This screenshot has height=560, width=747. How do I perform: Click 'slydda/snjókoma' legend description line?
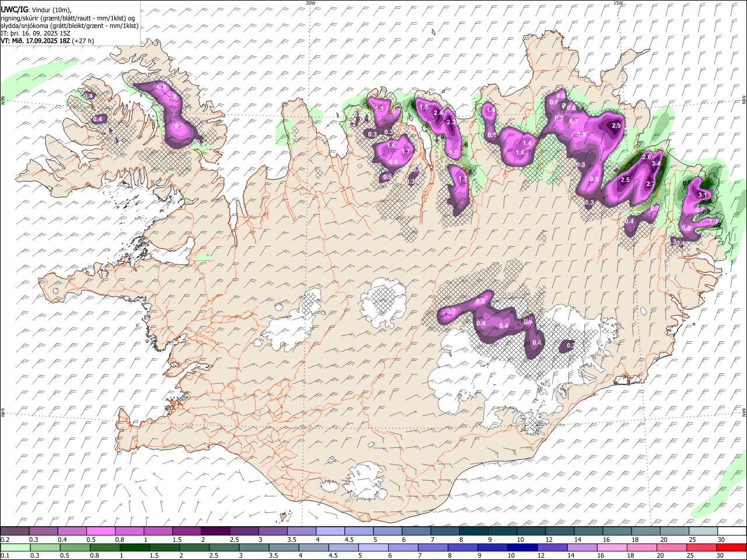[69, 25]
